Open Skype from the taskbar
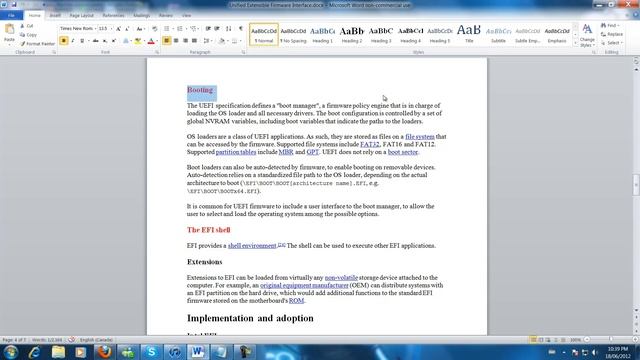The height and width of the screenshot is (360, 640). [151, 351]
